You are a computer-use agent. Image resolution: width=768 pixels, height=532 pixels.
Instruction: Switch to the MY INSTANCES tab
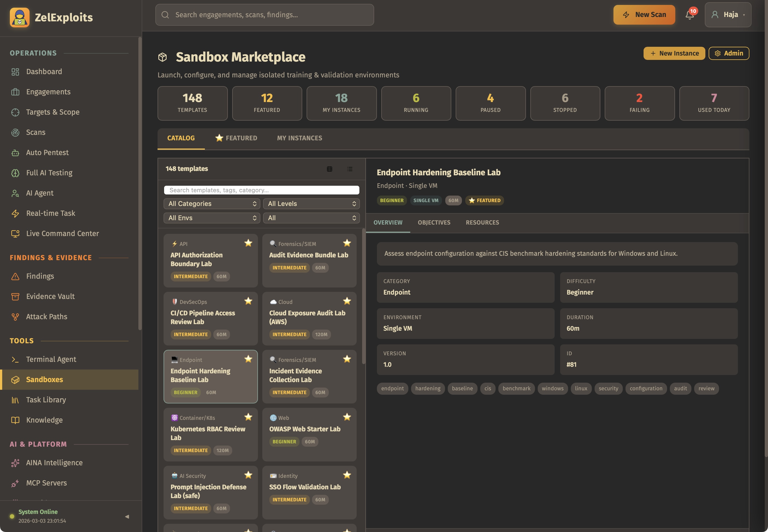point(299,138)
